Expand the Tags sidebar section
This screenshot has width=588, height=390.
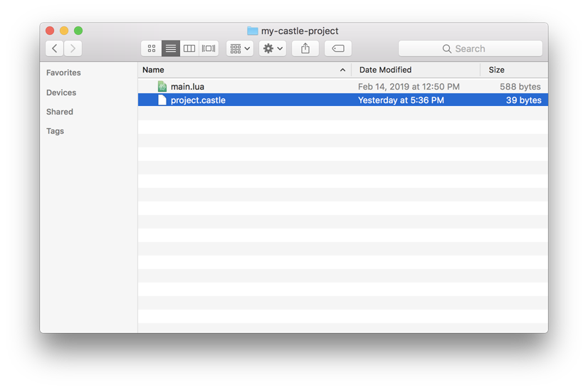tap(55, 131)
